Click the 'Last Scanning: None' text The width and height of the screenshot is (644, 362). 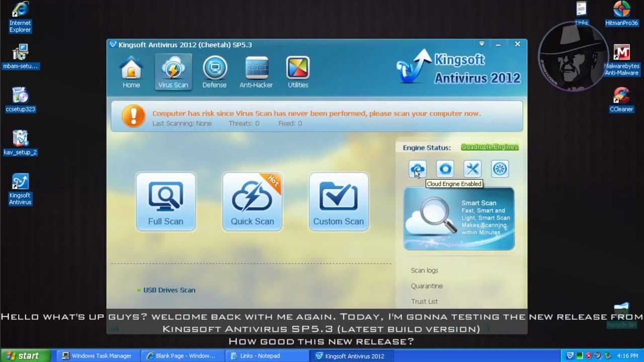point(182,123)
